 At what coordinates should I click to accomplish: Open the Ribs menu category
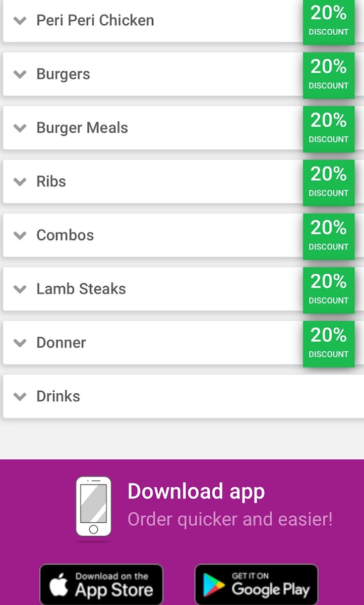[x=51, y=181]
